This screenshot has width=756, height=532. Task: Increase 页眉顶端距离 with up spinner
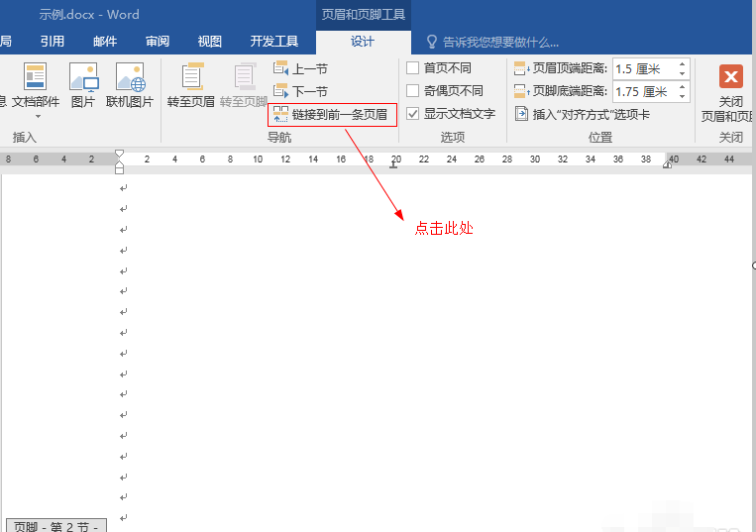(x=683, y=64)
